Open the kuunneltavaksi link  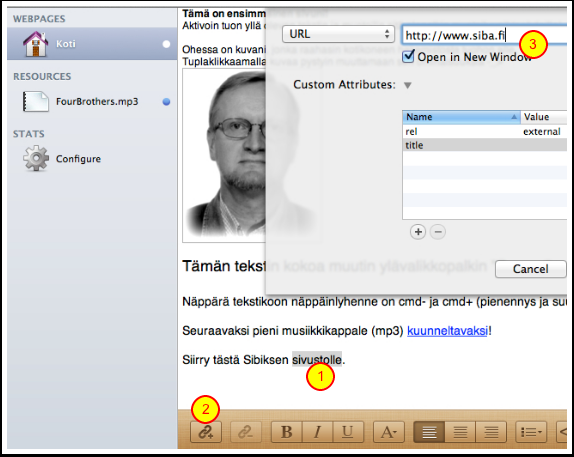447,331
